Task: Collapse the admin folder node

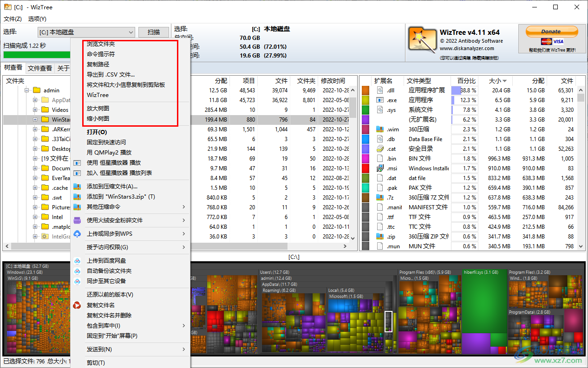Action: tap(26, 90)
